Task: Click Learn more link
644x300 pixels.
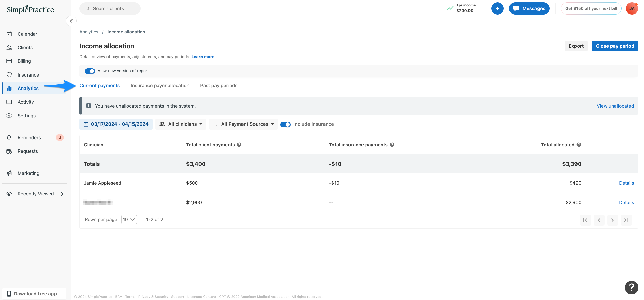Action: click(203, 57)
